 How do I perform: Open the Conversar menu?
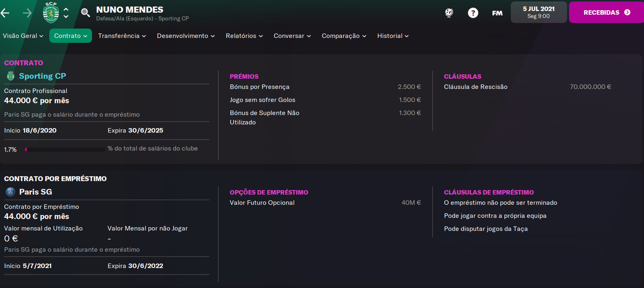(292, 36)
